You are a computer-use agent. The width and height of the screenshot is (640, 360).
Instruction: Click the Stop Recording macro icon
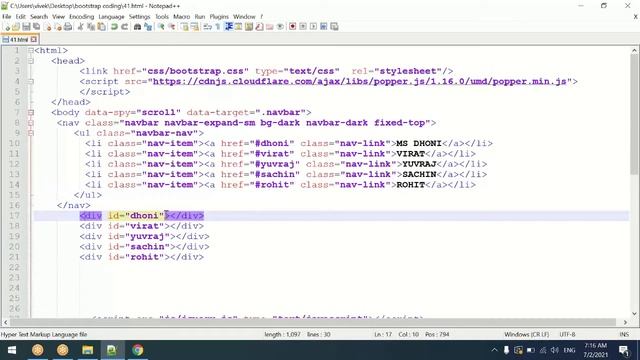(303, 27)
